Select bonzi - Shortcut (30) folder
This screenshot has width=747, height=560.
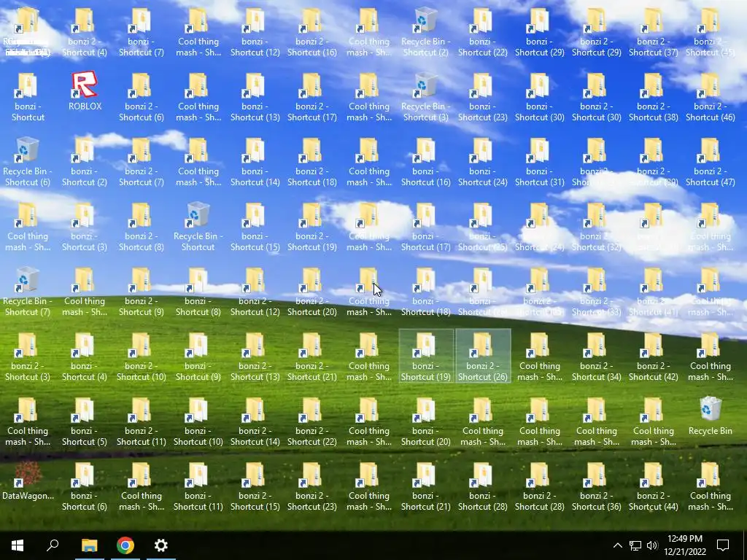click(x=539, y=97)
